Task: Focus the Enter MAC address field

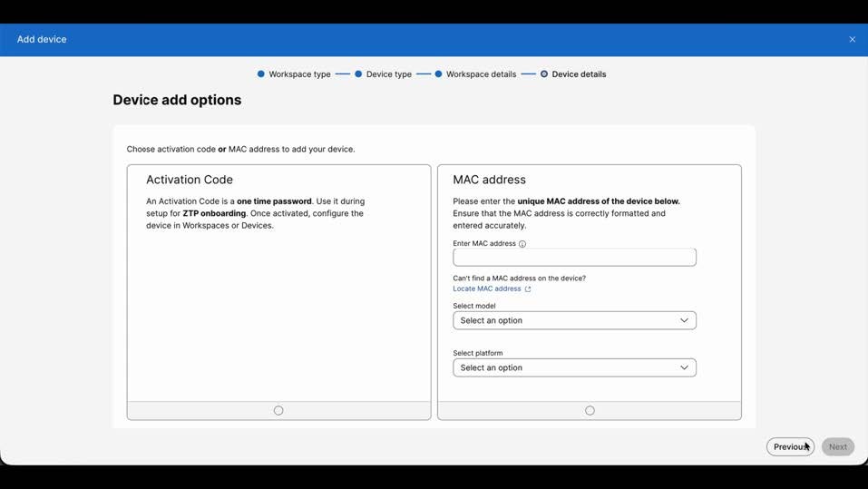Action: tap(574, 258)
